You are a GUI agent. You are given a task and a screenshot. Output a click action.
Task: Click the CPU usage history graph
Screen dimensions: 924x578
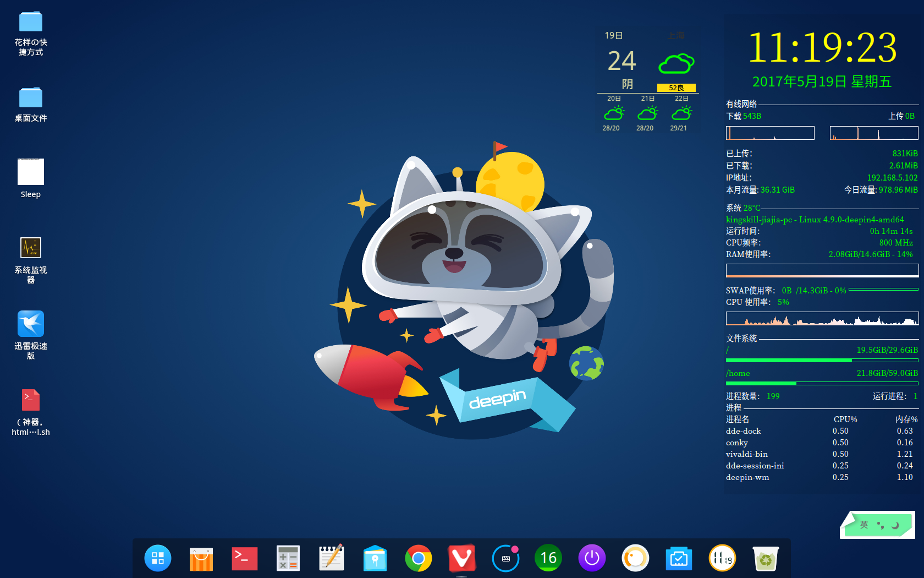coord(822,319)
